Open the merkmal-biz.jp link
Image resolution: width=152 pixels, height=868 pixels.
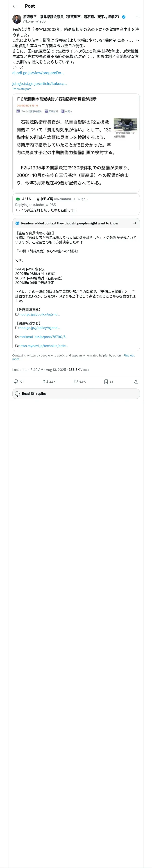tap(43, 337)
